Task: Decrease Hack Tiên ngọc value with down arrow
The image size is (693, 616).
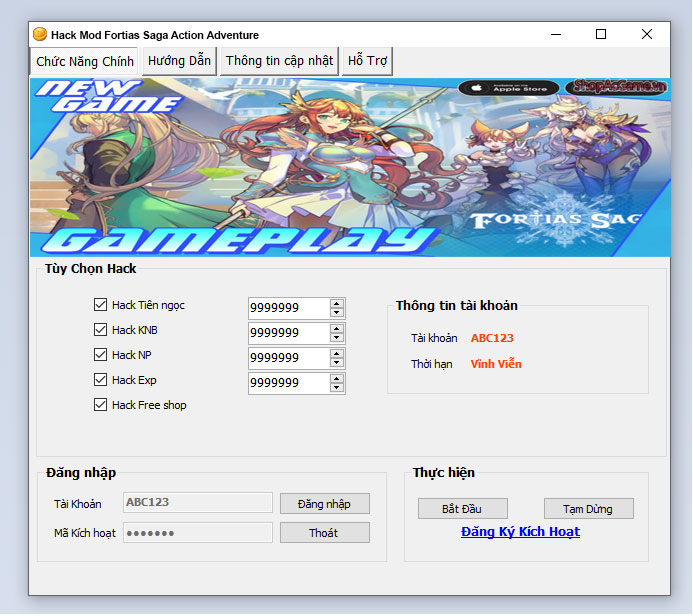Action: pyautogui.click(x=337, y=314)
